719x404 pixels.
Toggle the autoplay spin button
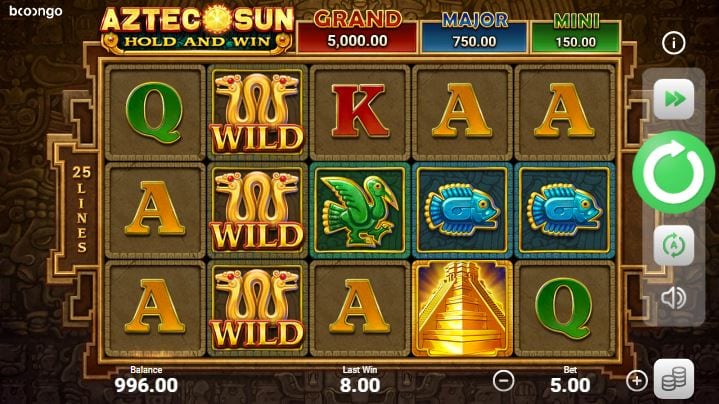[674, 245]
